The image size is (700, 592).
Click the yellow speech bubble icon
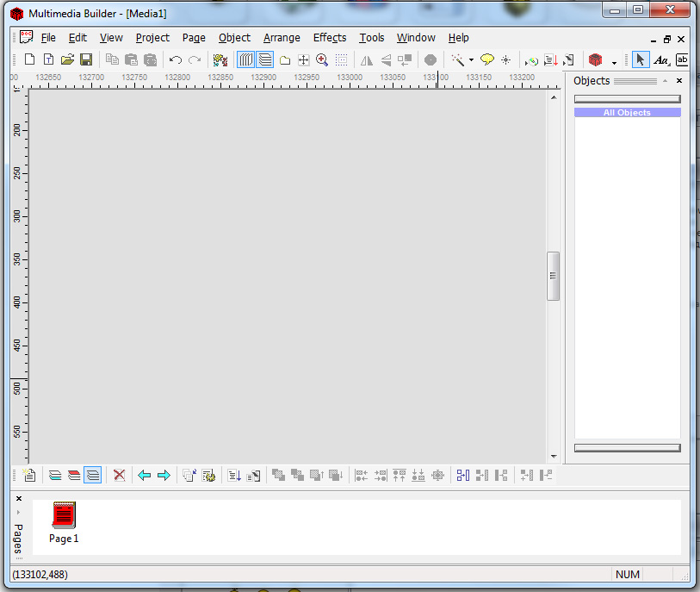(486, 60)
